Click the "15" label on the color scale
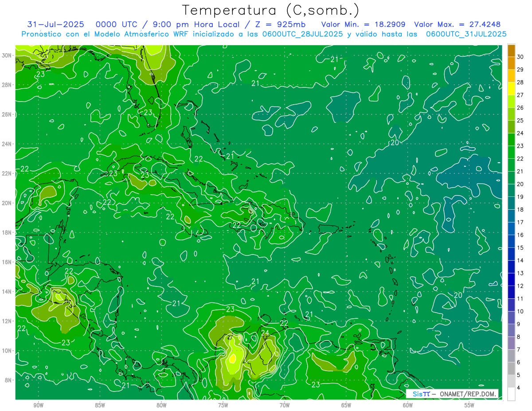Viewport: 532px width, 411px height. pos(520,247)
